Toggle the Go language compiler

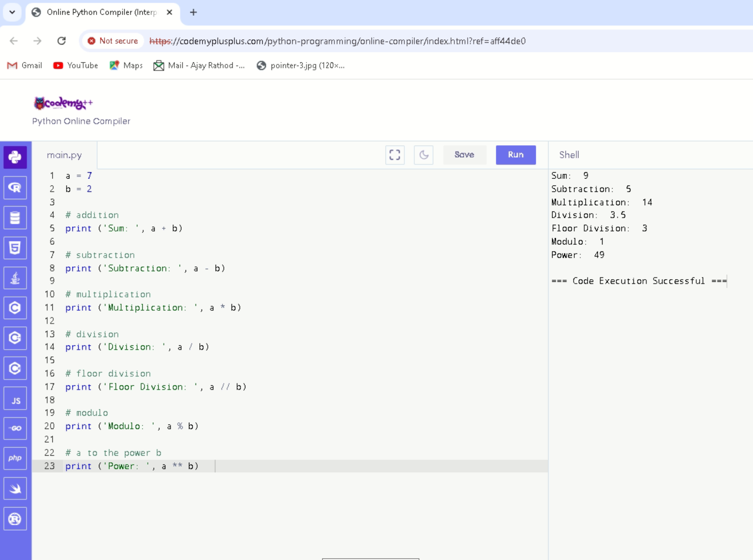[x=15, y=428]
